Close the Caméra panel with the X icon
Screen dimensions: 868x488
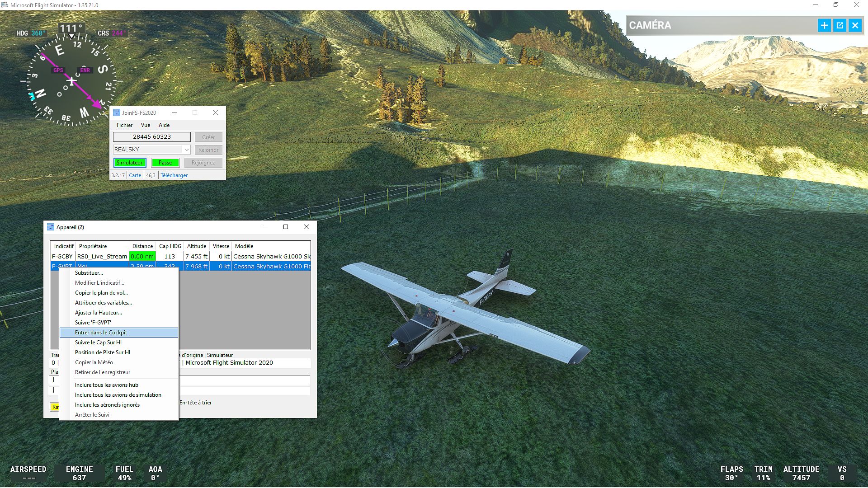(855, 25)
